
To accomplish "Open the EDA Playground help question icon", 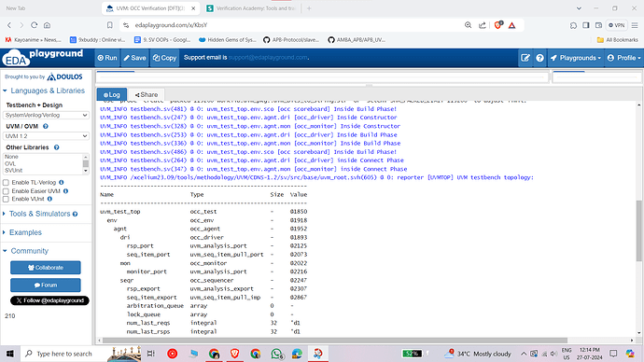I will click(539, 58).
